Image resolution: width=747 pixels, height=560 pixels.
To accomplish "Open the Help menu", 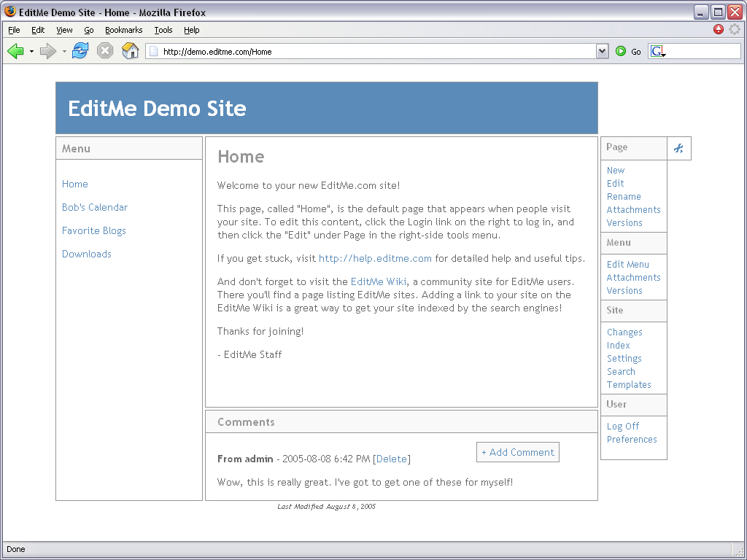I will click(192, 30).
